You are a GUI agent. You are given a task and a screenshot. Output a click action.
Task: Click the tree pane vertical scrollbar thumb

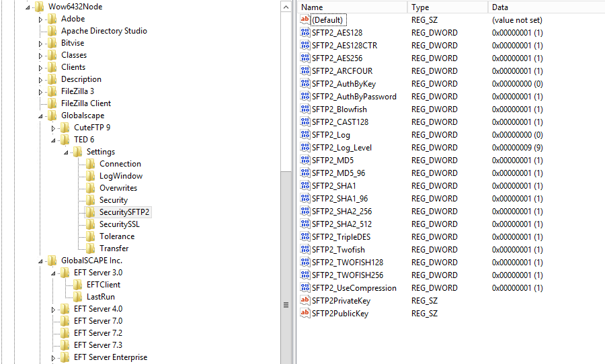coord(286,267)
